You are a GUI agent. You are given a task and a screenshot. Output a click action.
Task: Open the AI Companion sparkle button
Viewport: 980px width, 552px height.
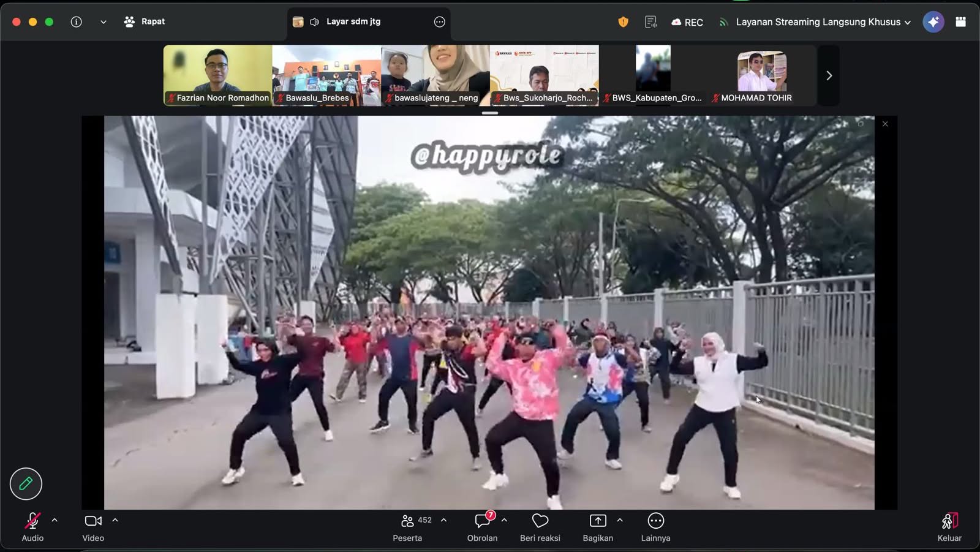[933, 22]
